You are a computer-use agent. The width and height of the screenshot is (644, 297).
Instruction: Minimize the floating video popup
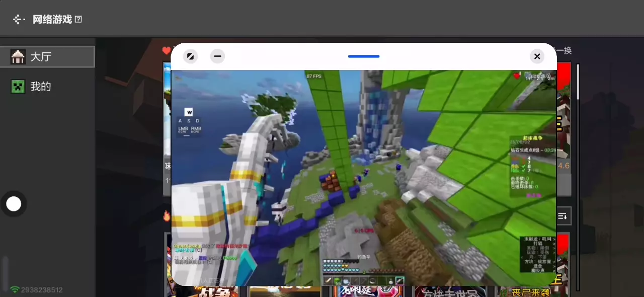click(217, 56)
